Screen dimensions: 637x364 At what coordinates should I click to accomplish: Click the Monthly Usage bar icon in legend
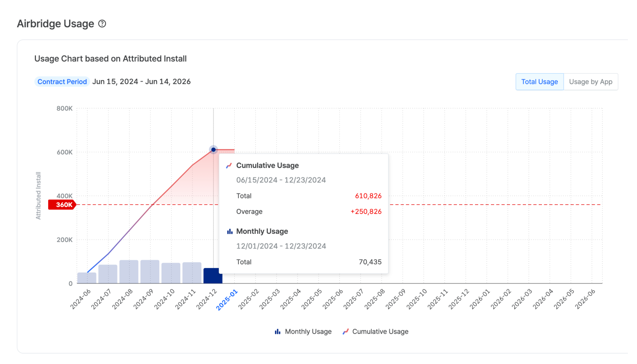[278, 332]
